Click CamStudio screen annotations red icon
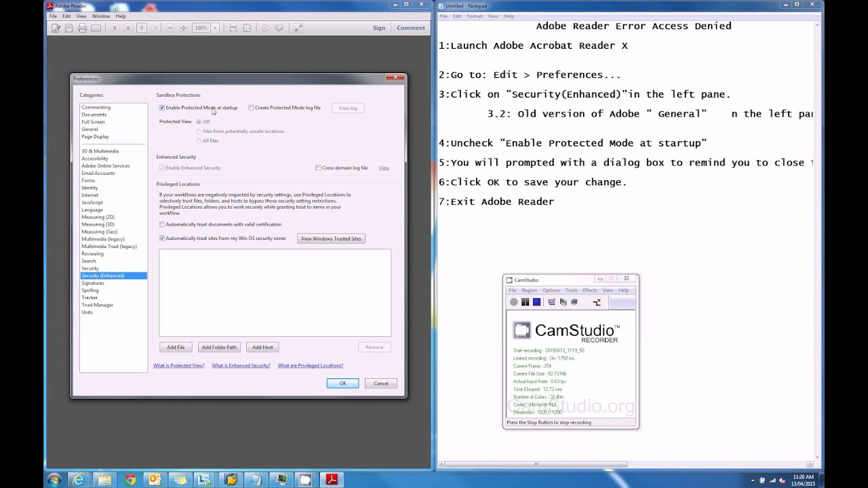 click(x=597, y=302)
